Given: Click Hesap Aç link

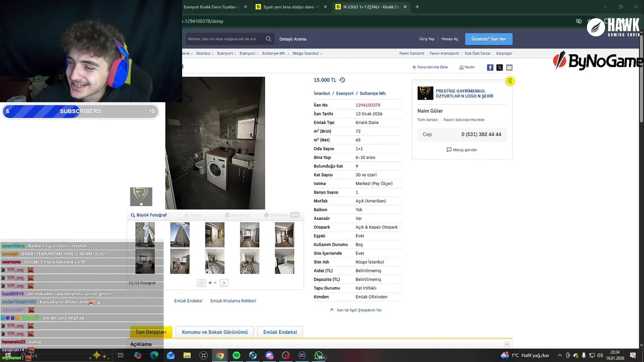Looking at the screenshot, I should 450,39.
